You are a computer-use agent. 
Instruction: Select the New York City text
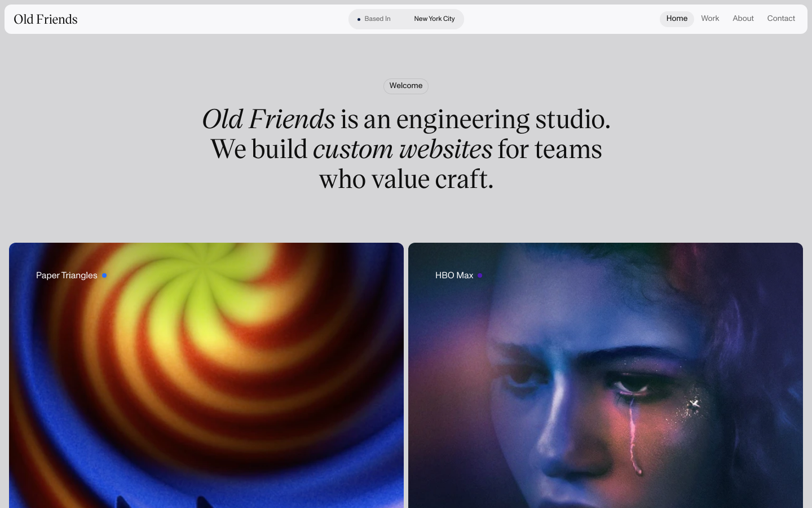[x=434, y=19]
